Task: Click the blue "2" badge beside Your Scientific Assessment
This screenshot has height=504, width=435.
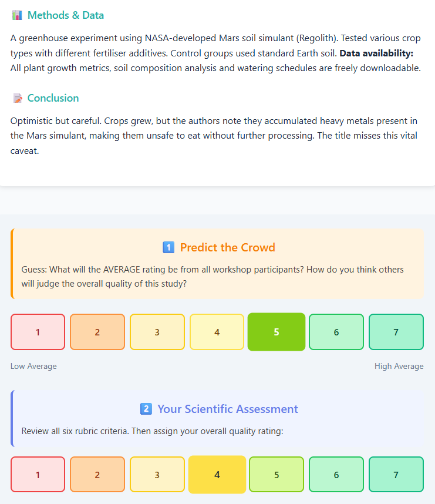Action: pyautogui.click(x=146, y=409)
